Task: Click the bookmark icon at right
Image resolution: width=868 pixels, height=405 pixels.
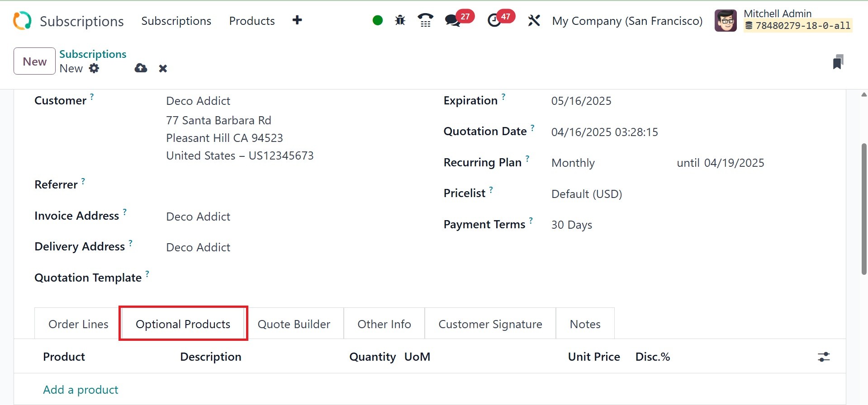Action: [x=838, y=62]
